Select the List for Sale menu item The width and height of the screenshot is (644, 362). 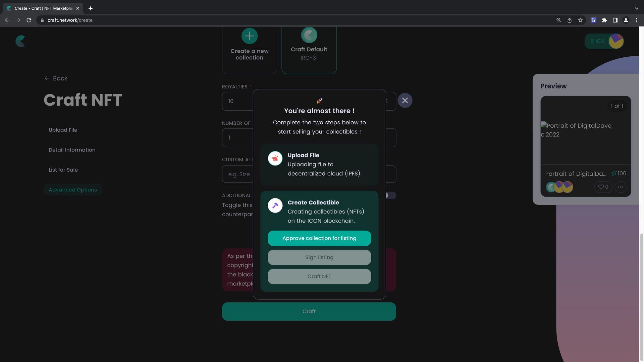[x=63, y=170]
